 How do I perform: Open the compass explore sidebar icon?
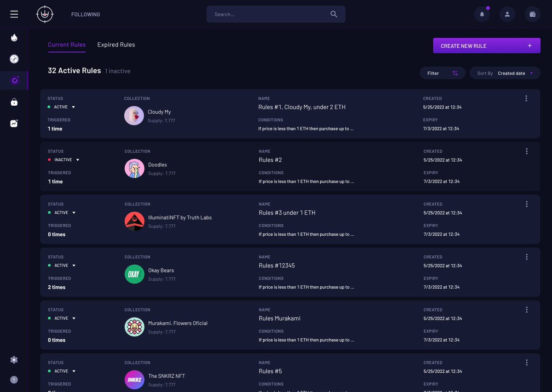point(14,59)
